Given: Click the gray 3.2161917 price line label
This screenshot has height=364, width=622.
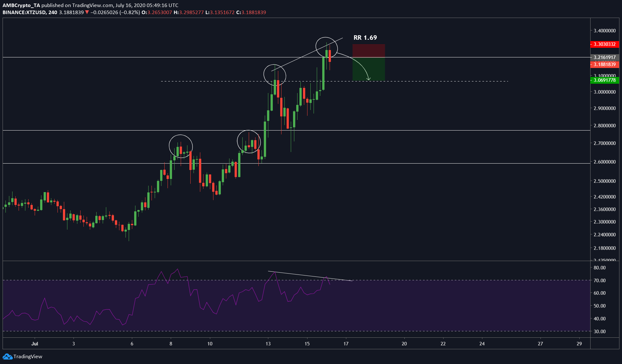Looking at the screenshot, I should (x=605, y=57).
